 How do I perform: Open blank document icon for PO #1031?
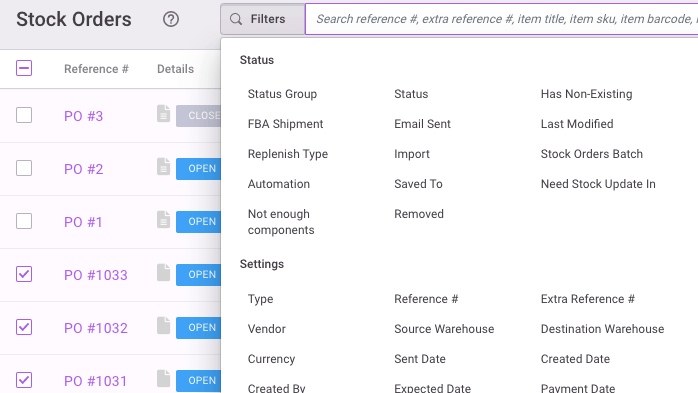click(163, 379)
